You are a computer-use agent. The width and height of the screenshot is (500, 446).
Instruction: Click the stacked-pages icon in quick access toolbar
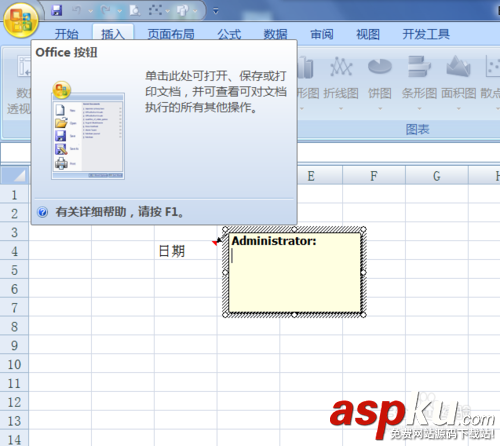pyautogui.click(x=183, y=10)
